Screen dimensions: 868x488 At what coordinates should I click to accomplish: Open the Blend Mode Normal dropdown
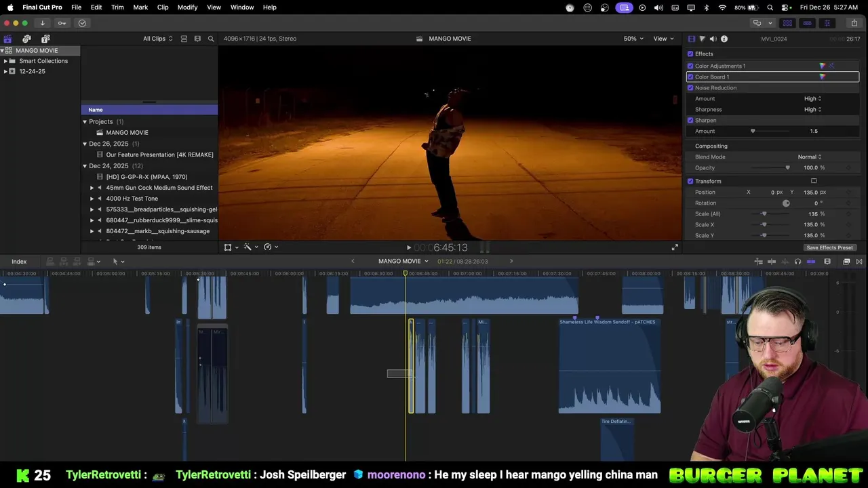click(810, 157)
